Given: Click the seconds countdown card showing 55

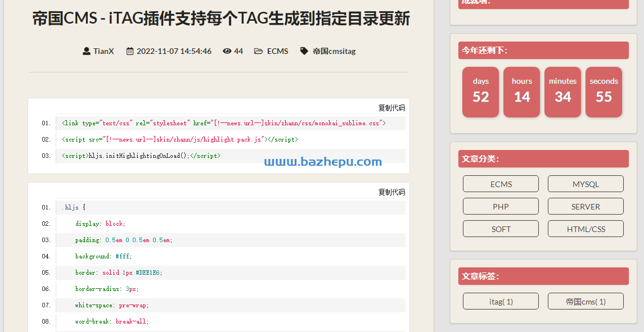Looking at the screenshot, I should click(x=604, y=92).
